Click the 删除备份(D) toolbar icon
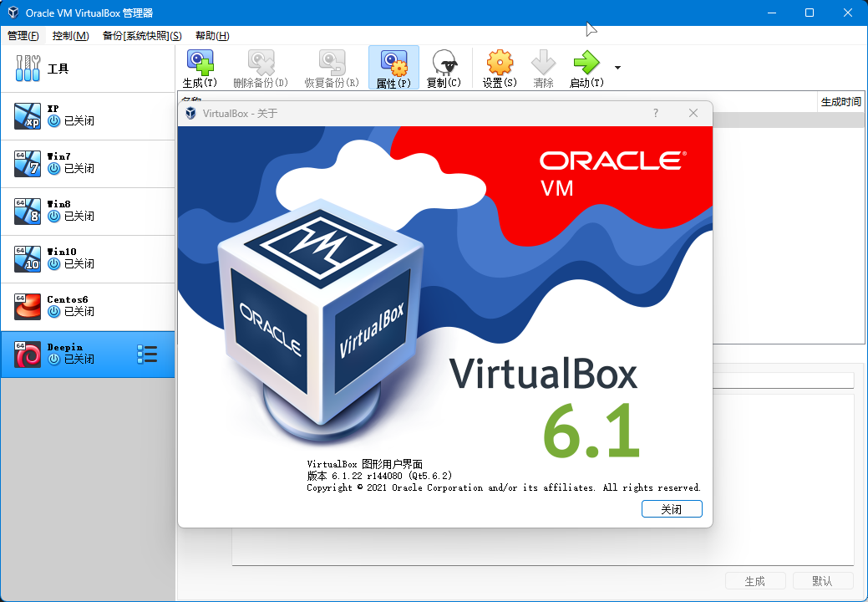868x602 pixels. tap(261, 62)
